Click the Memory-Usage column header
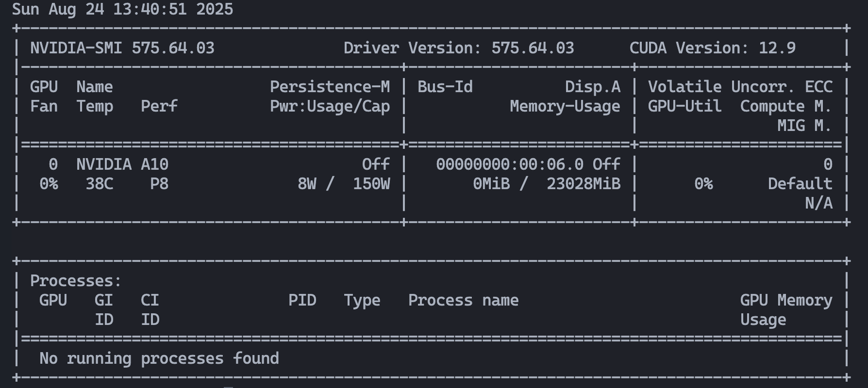Viewport: 868px width, 388px height. click(x=565, y=106)
